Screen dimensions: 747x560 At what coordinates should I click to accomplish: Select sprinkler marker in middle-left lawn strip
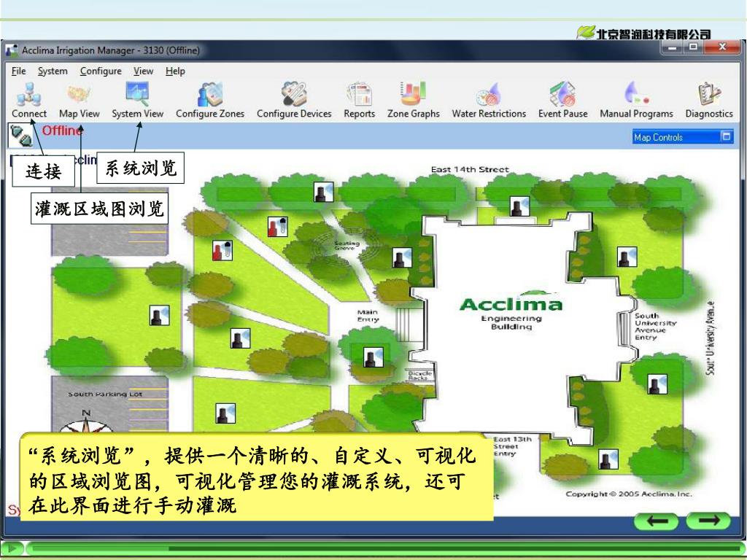tap(240, 338)
